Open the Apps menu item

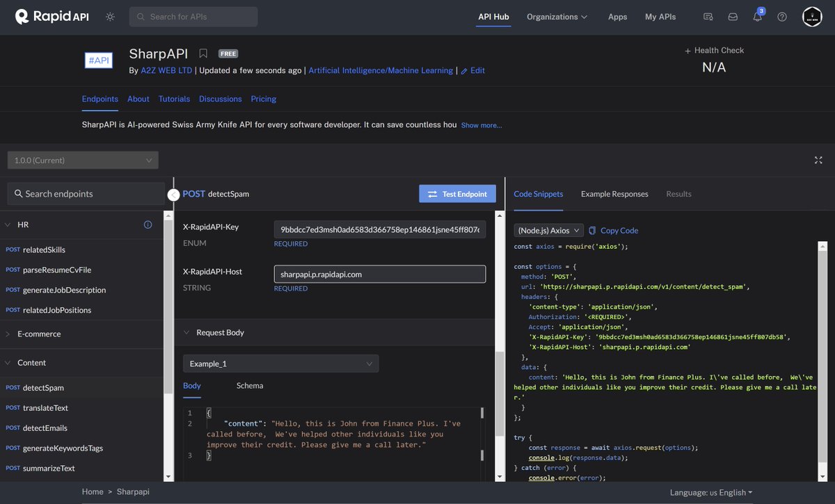click(617, 17)
